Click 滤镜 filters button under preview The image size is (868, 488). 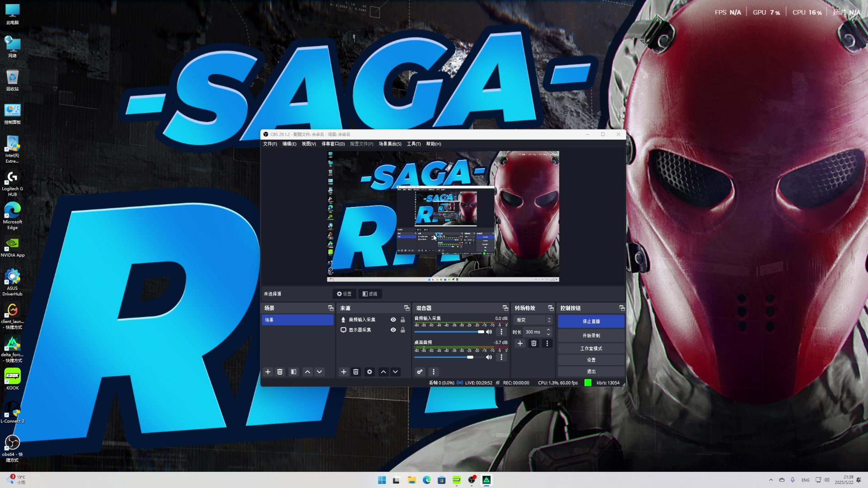tap(370, 294)
